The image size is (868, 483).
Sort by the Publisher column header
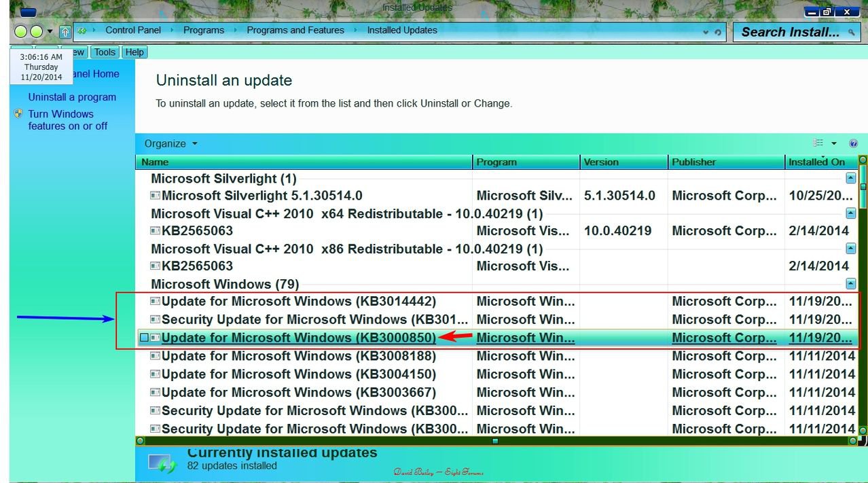click(726, 162)
